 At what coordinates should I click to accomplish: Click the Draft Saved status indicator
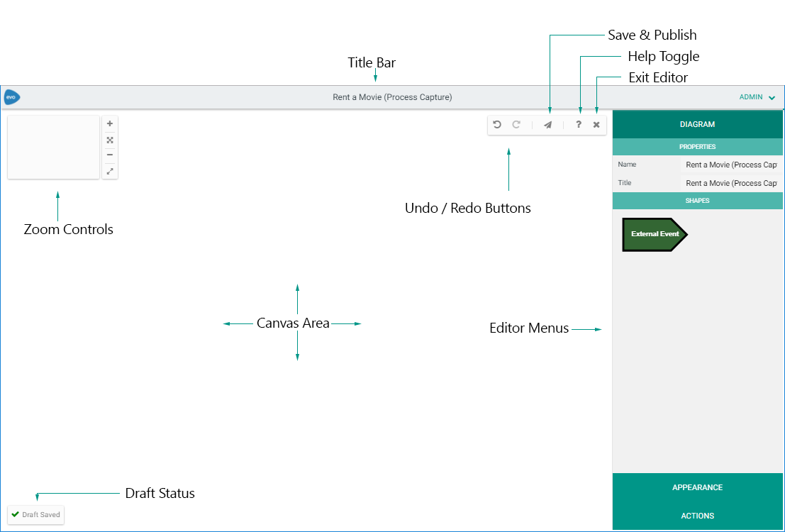(35, 515)
